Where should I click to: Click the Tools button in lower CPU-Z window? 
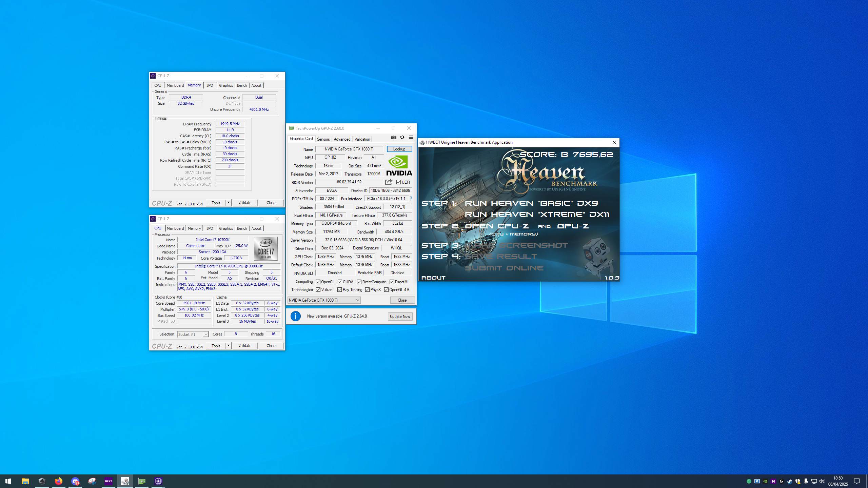coord(216,346)
